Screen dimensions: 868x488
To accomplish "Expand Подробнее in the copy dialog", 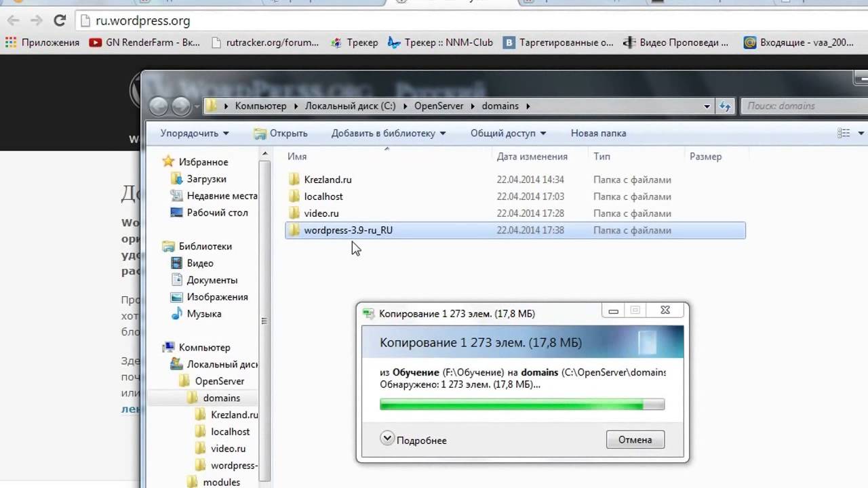I will [414, 439].
